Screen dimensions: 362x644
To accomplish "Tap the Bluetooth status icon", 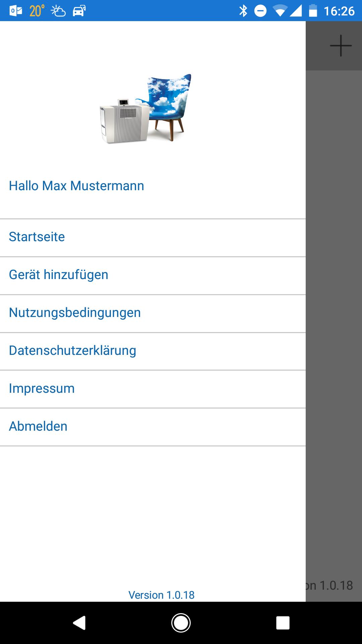I will [243, 11].
